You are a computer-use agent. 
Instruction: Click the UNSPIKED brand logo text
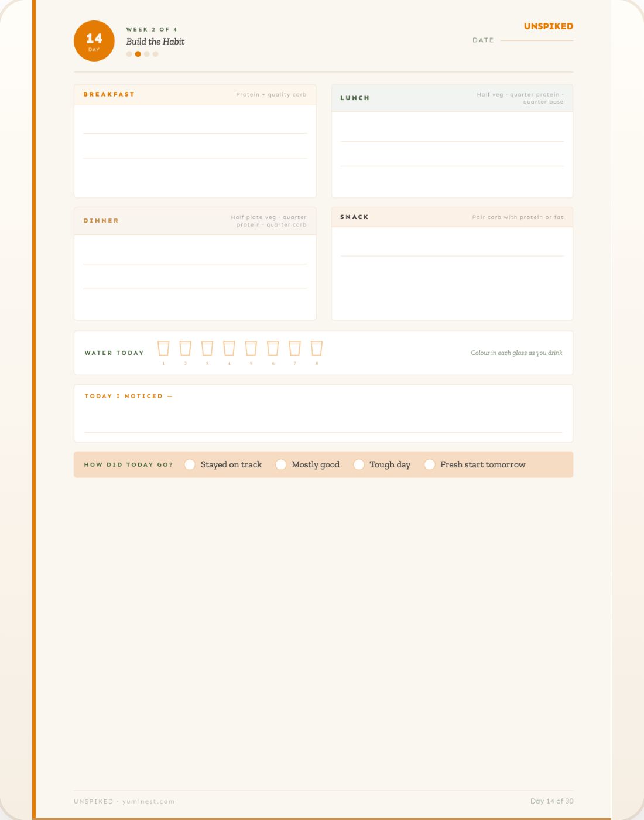click(549, 26)
